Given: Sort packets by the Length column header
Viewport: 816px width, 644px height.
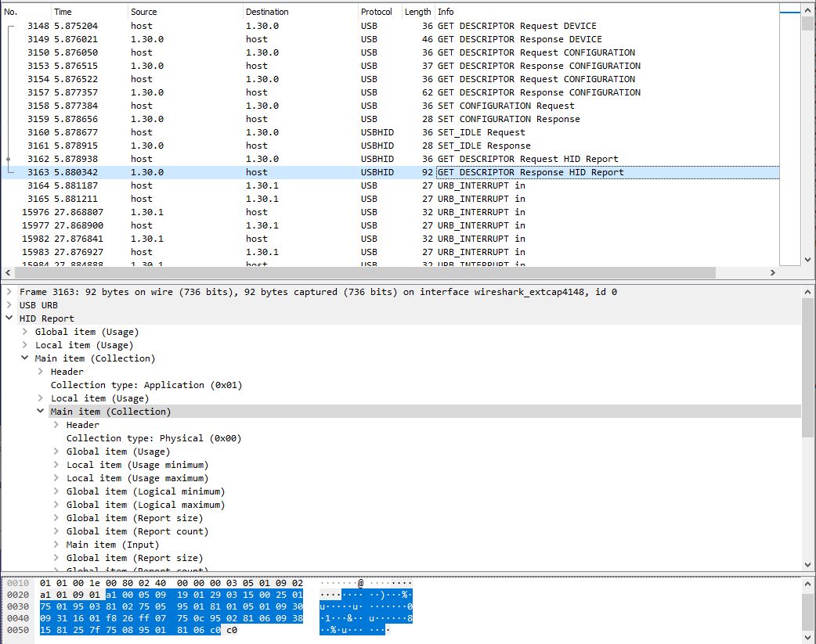Looking at the screenshot, I should pyautogui.click(x=418, y=12).
